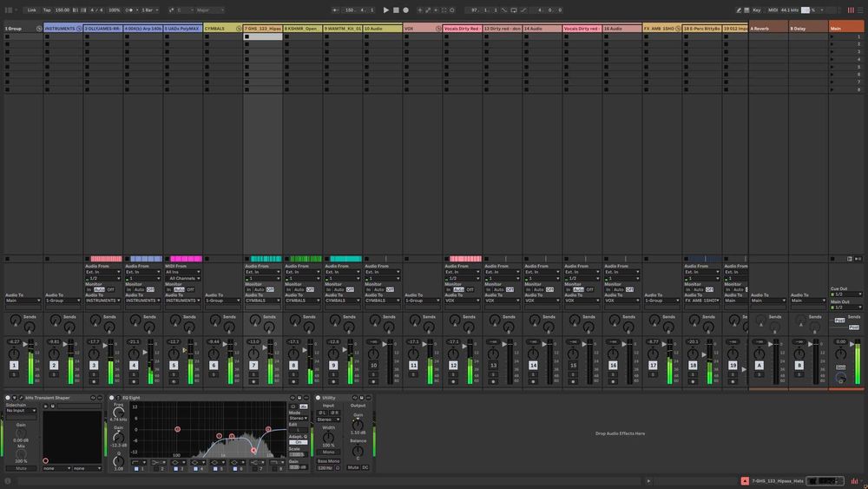Toggle the Utility device on/off button

pos(318,398)
